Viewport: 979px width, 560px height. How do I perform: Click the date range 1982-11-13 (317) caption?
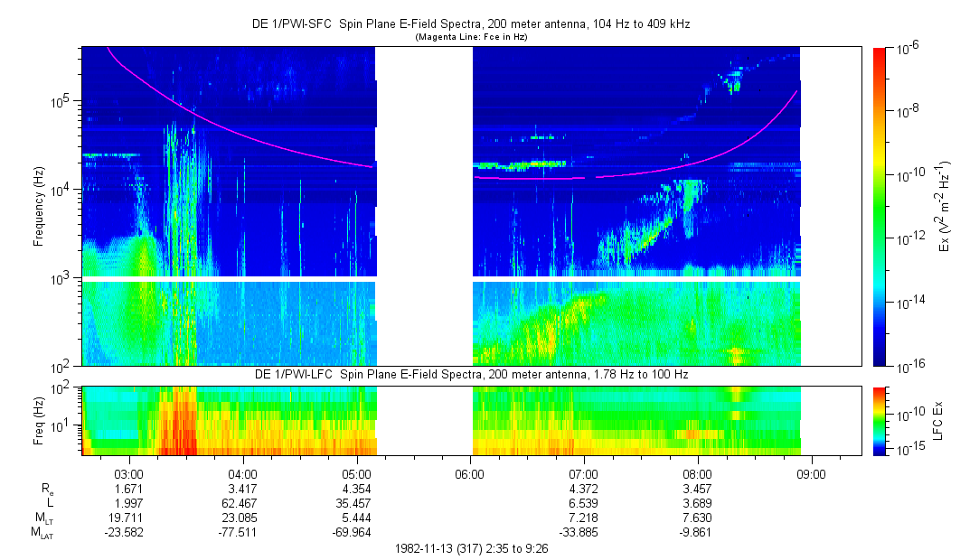(x=471, y=549)
